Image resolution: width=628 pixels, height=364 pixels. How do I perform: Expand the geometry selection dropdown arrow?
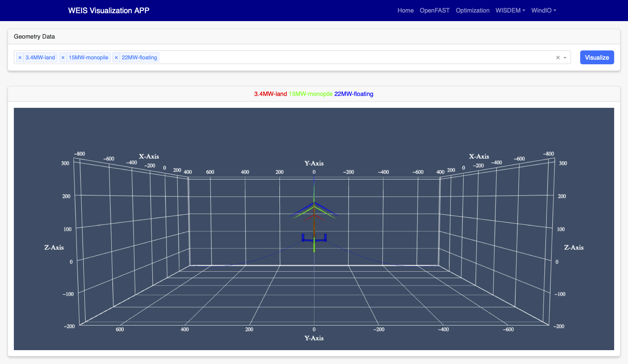[565, 58]
